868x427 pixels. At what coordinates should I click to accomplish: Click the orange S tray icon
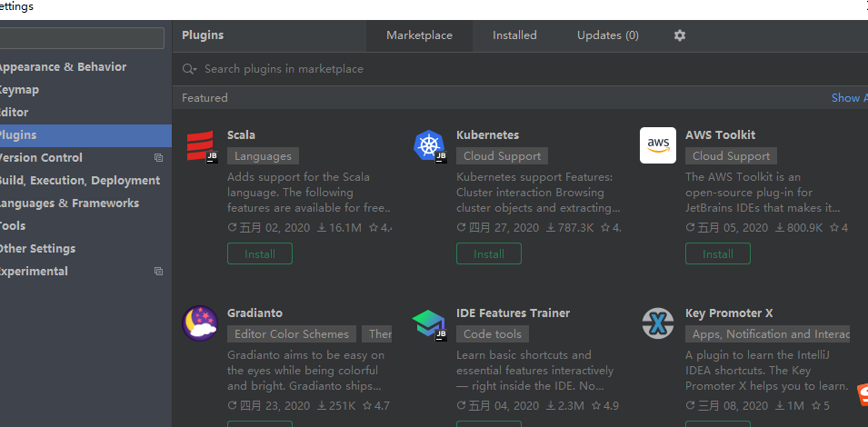[863, 394]
